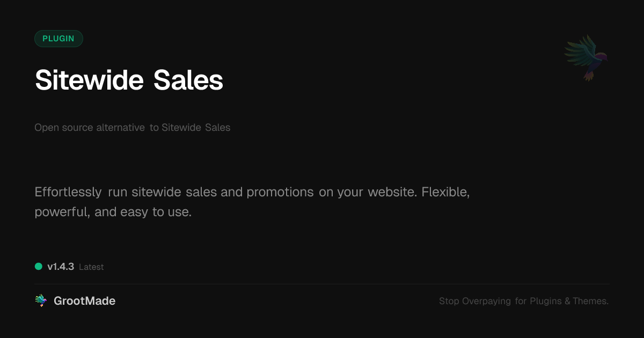Open the GrootMade brand name link
The image size is (644, 338).
[84, 301]
